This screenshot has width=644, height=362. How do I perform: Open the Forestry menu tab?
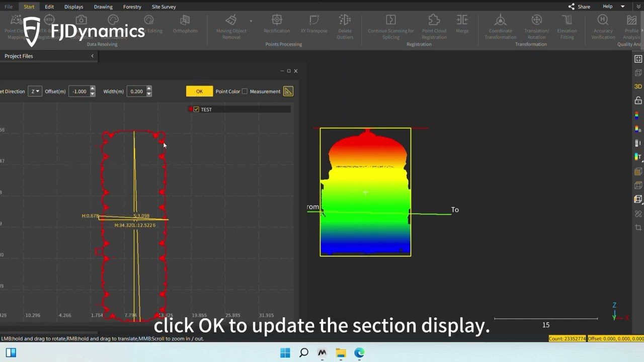132,7
